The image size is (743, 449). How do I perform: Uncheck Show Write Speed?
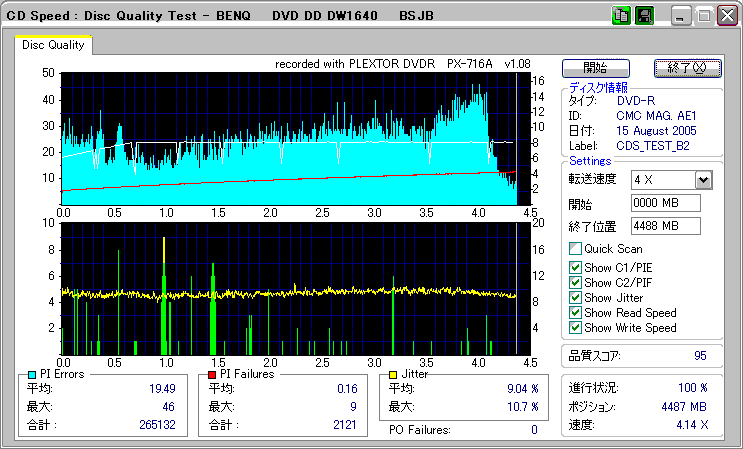point(575,327)
